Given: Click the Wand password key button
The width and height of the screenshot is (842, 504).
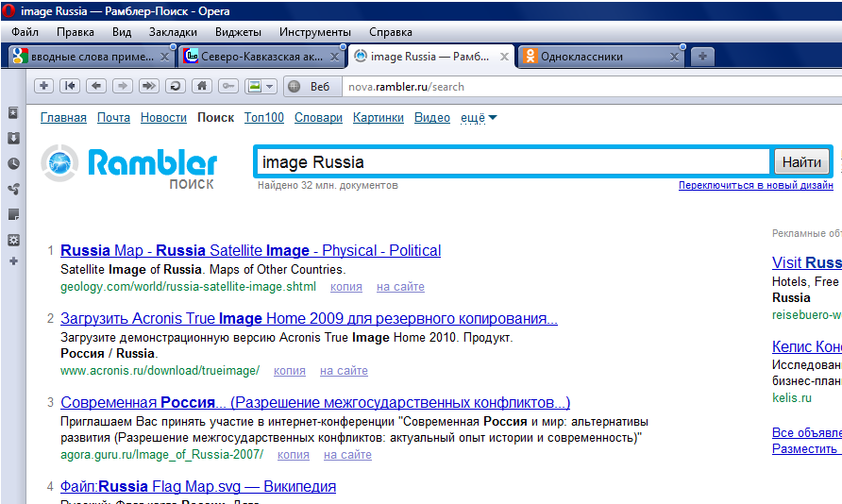Looking at the screenshot, I should tap(228, 86).
